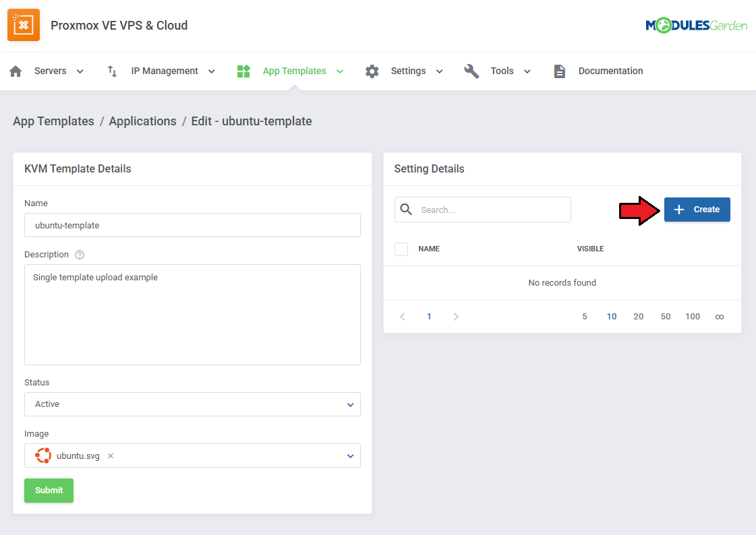Open the Settings menu
The image size is (756, 535).
[x=409, y=71]
